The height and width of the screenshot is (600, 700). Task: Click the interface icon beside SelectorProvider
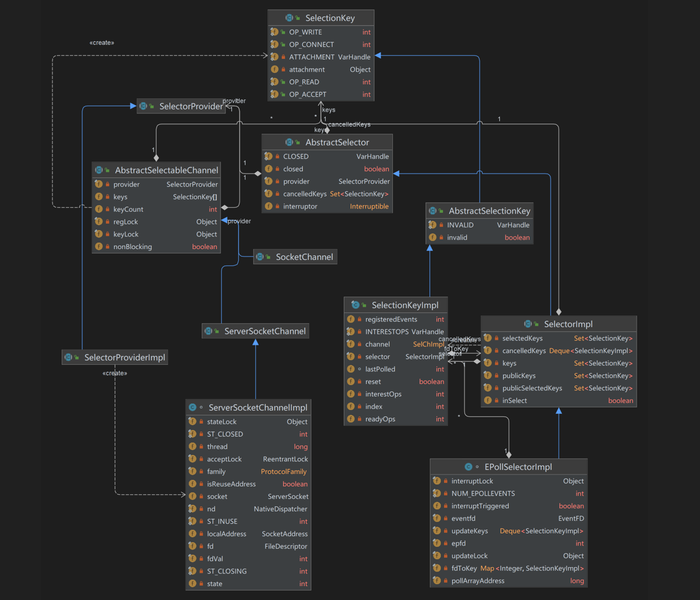coord(144,106)
